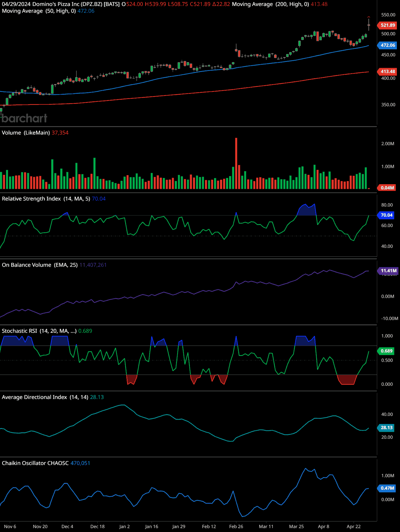Click the 11.41M OBV axis tag
The width and height of the screenshot is (400, 532).
tap(388, 271)
